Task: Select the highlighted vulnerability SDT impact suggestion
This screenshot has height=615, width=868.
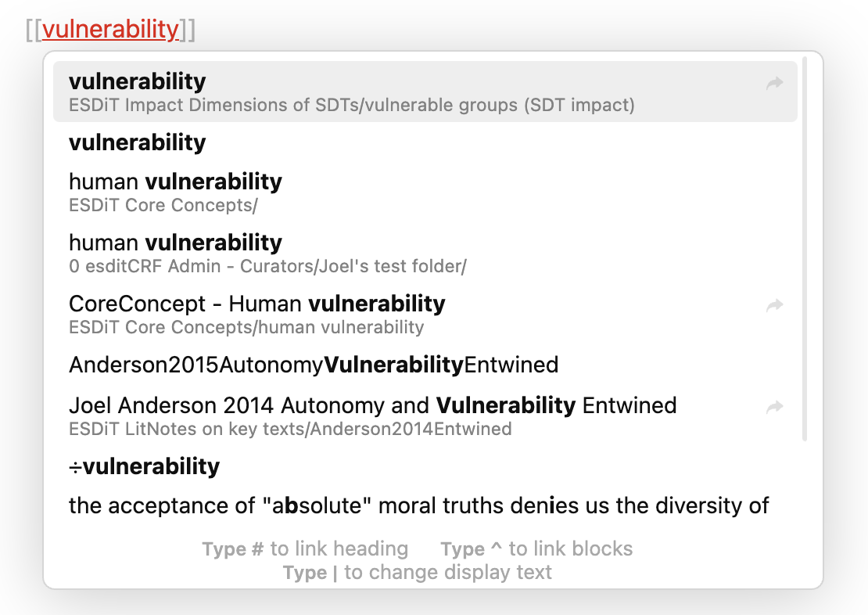Action: 313,92
